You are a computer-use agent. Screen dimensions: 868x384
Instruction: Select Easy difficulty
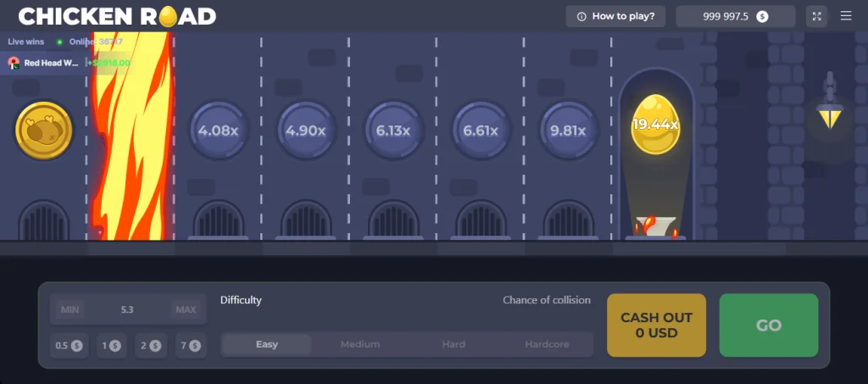267,344
